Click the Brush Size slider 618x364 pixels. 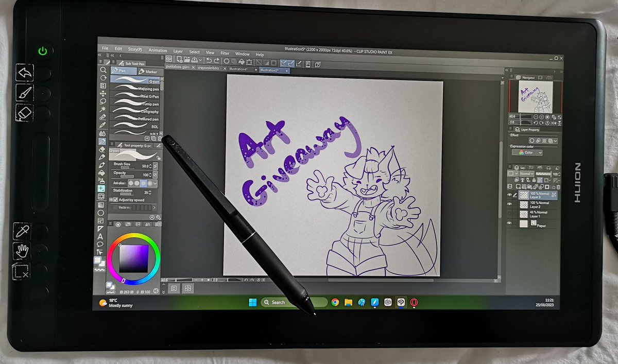pyautogui.click(x=126, y=167)
